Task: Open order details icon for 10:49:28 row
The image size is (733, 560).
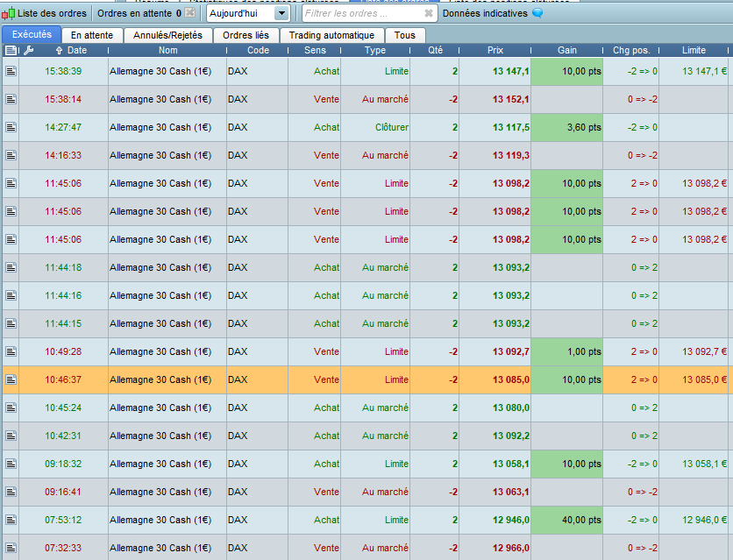Action: tap(11, 351)
